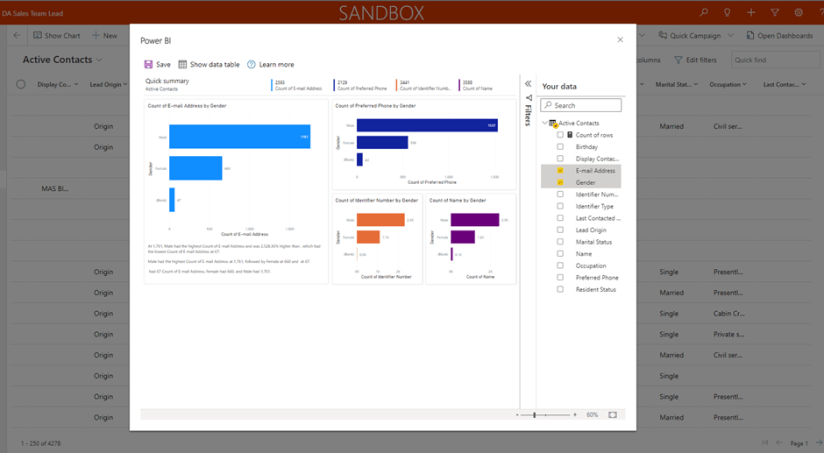Click the zoom out minus icon
Screen dimensions: 824x453
517,415
